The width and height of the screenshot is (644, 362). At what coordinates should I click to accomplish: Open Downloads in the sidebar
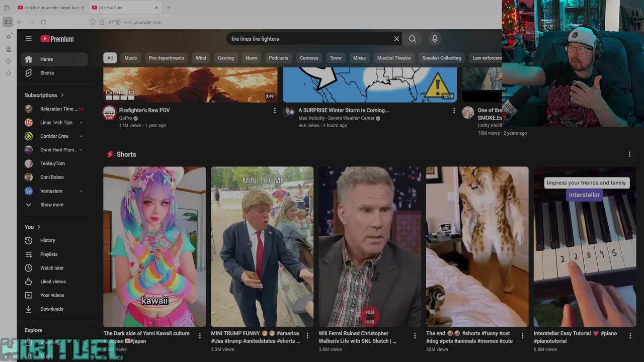tap(54, 309)
